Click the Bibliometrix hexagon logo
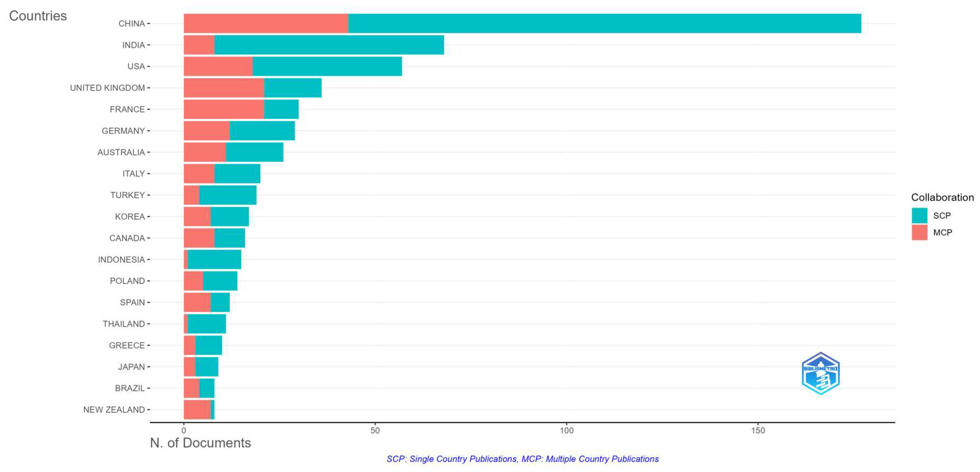Image resolution: width=980 pixels, height=472 pixels. (x=820, y=373)
